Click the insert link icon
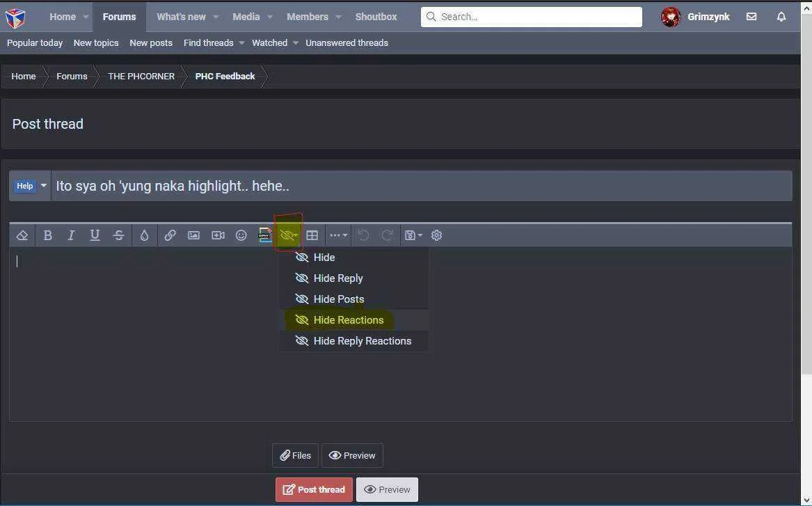Screen dimensions: 812x506 (x=170, y=236)
